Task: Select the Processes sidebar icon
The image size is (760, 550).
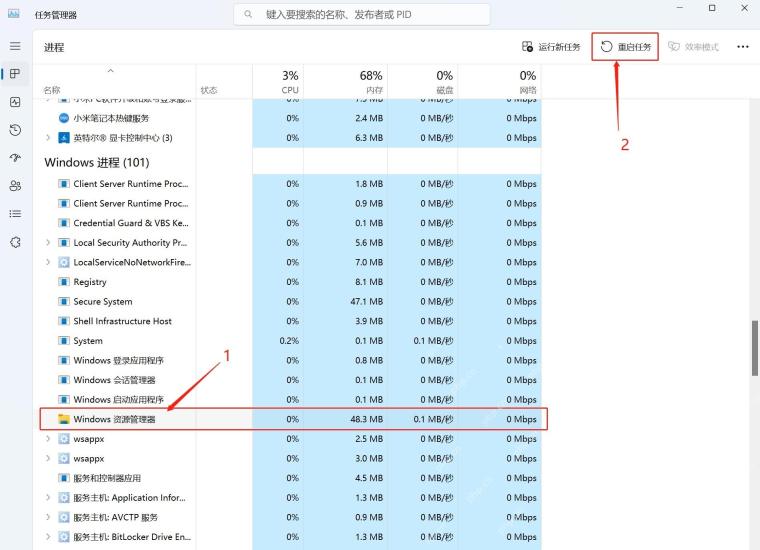Action: coord(15,74)
